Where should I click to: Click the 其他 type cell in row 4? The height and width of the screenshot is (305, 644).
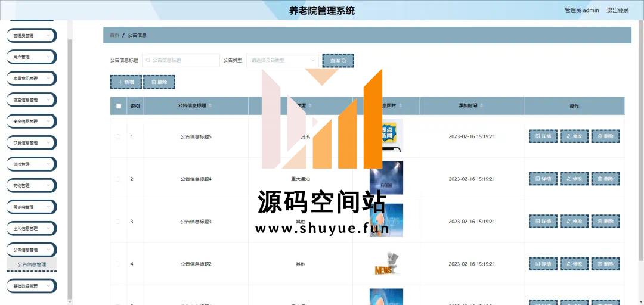300,264
